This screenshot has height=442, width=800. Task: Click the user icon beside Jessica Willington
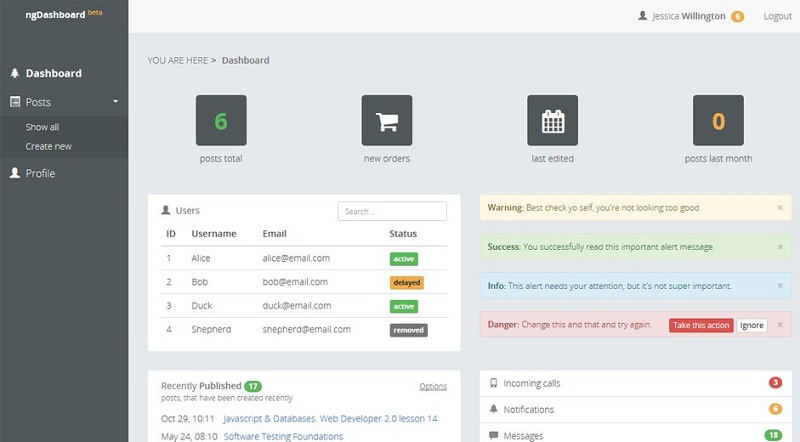642,16
